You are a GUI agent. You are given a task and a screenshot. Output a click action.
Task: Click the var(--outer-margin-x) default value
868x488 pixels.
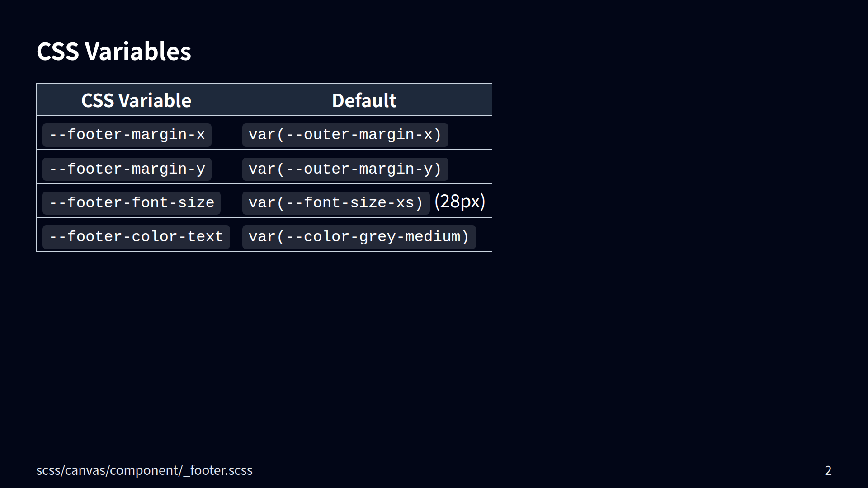click(x=345, y=135)
